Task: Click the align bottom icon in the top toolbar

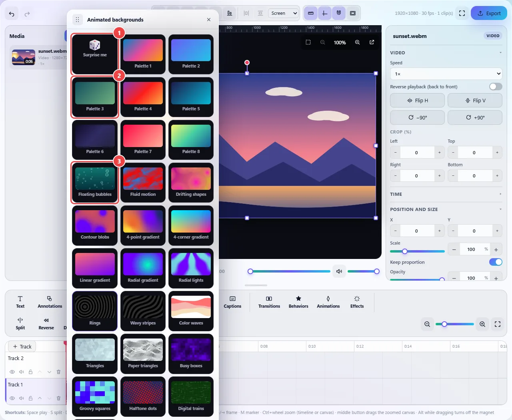Action: click(230, 13)
